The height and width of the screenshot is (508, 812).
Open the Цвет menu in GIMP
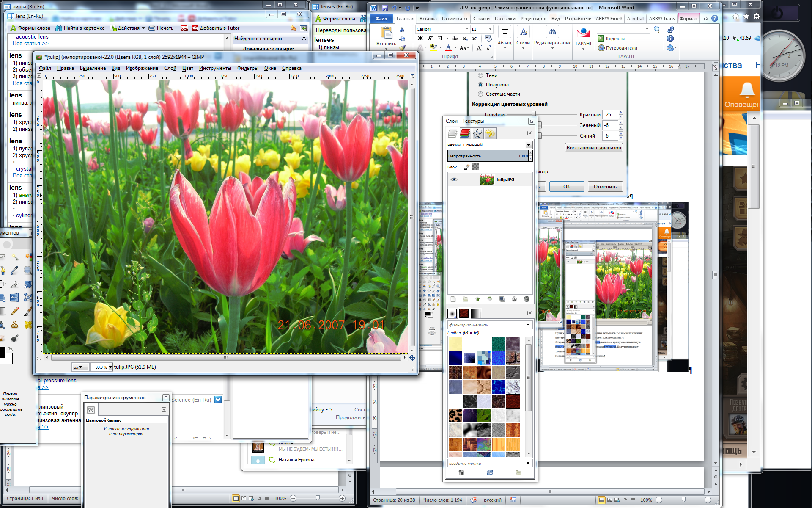(x=188, y=68)
